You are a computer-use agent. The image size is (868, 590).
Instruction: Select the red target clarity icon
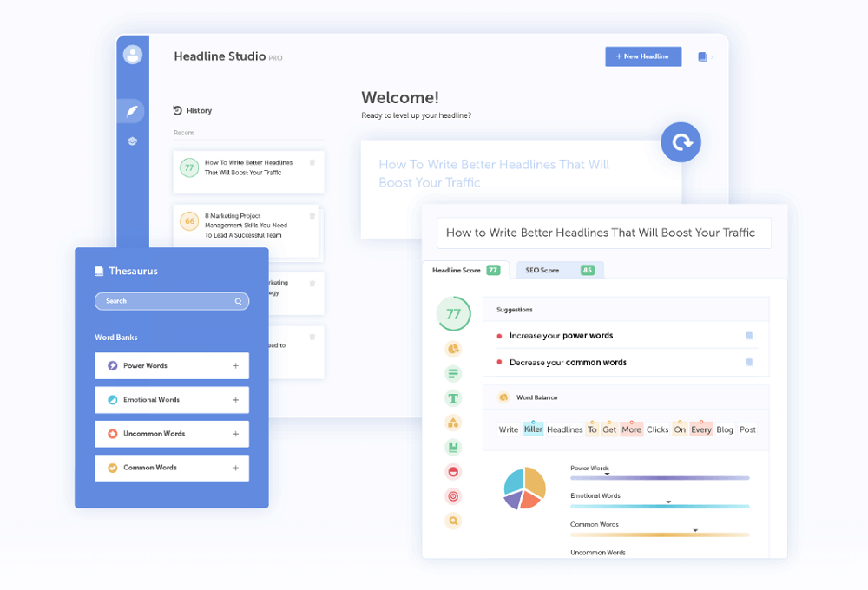coord(453,496)
